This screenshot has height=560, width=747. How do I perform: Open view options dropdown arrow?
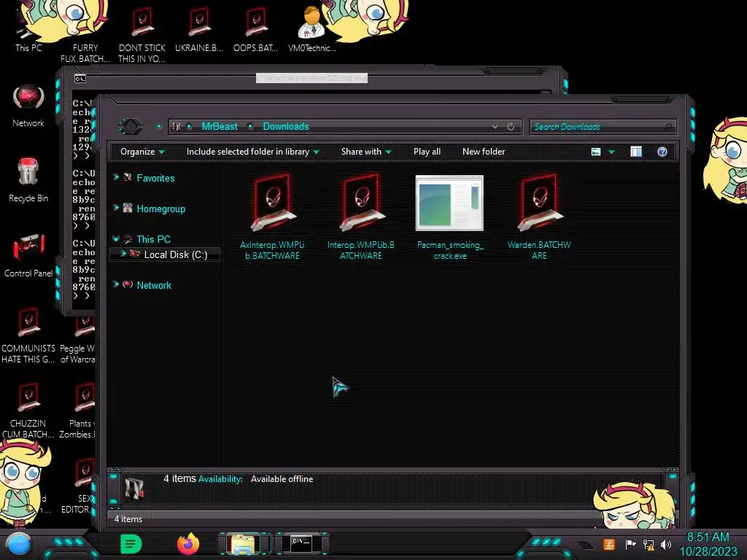(x=612, y=152)
